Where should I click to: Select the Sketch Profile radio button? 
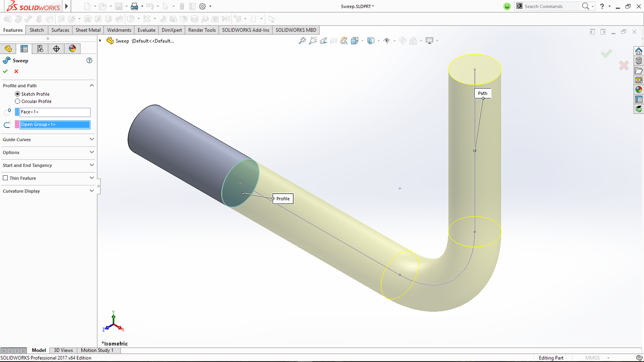pyautogui.click(x=18, y=94)
